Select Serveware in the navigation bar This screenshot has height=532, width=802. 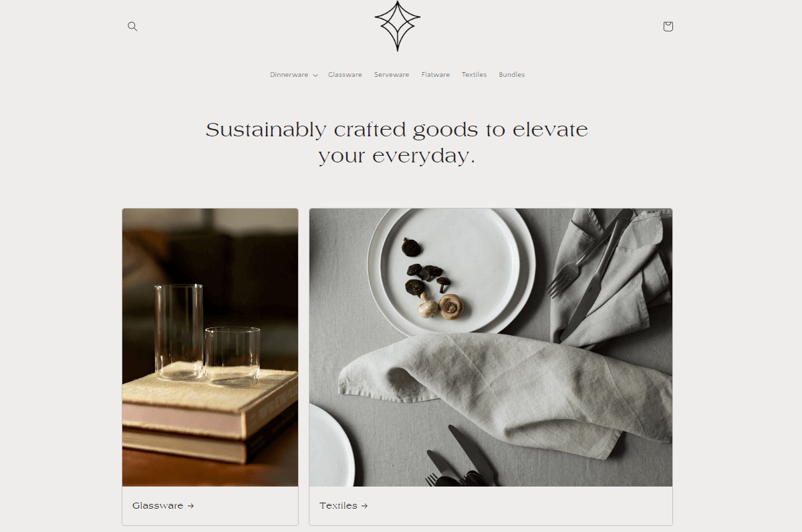[x=392, y=75]
